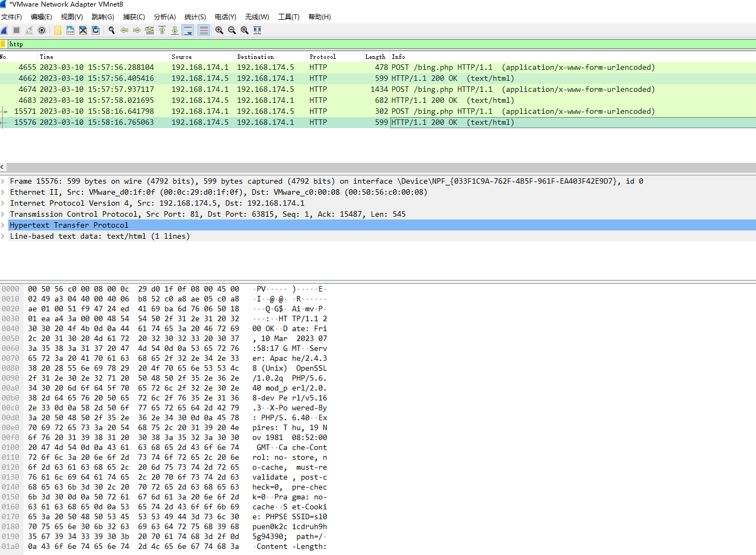Start capturing packets with shark fin icon
The height and width of the screenshot is (555, 756).
(4, 30)
